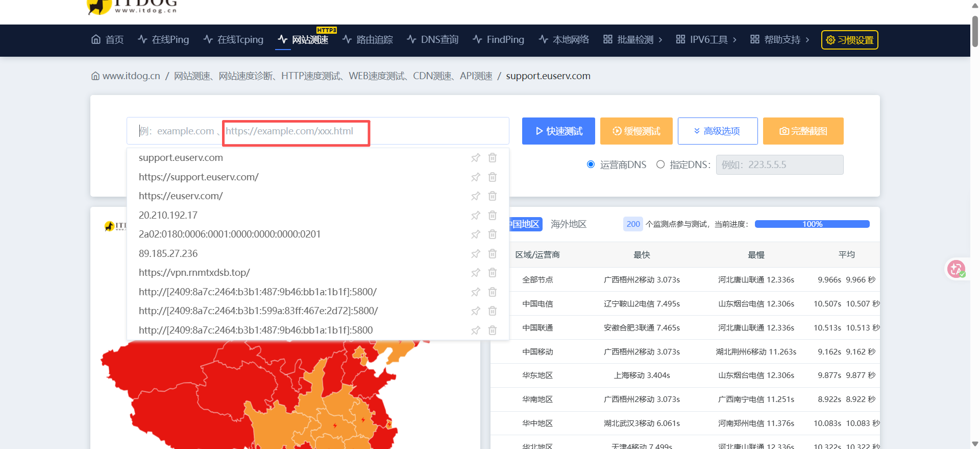
Task: Open 本地网络 from the navigation bar
Action: 564,40
